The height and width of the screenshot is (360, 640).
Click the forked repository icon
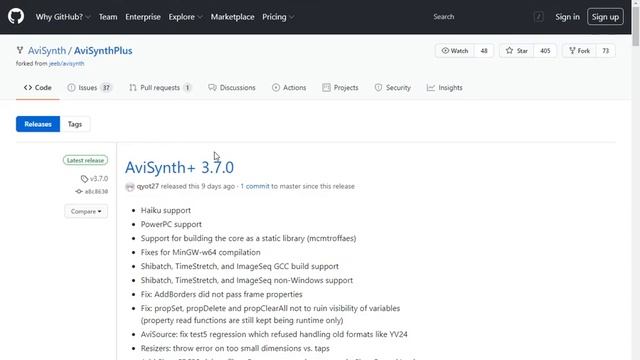20,51
